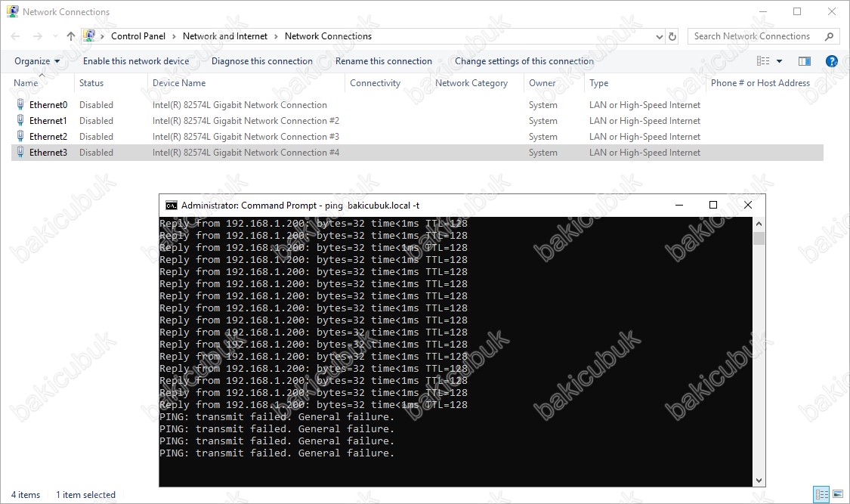Screen dimensions: 850x504
Task: Click Gigabit Network Connection #2 device name
Action: (x=246, y=120)
